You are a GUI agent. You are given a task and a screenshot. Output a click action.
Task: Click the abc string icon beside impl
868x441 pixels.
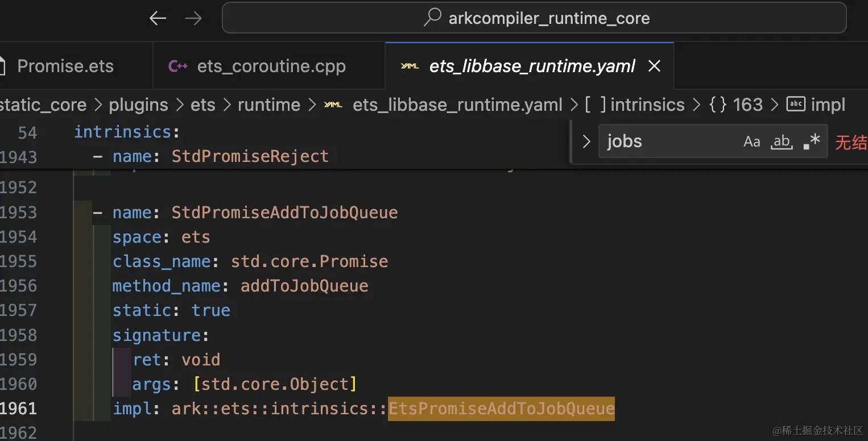(x=796, y=105)
